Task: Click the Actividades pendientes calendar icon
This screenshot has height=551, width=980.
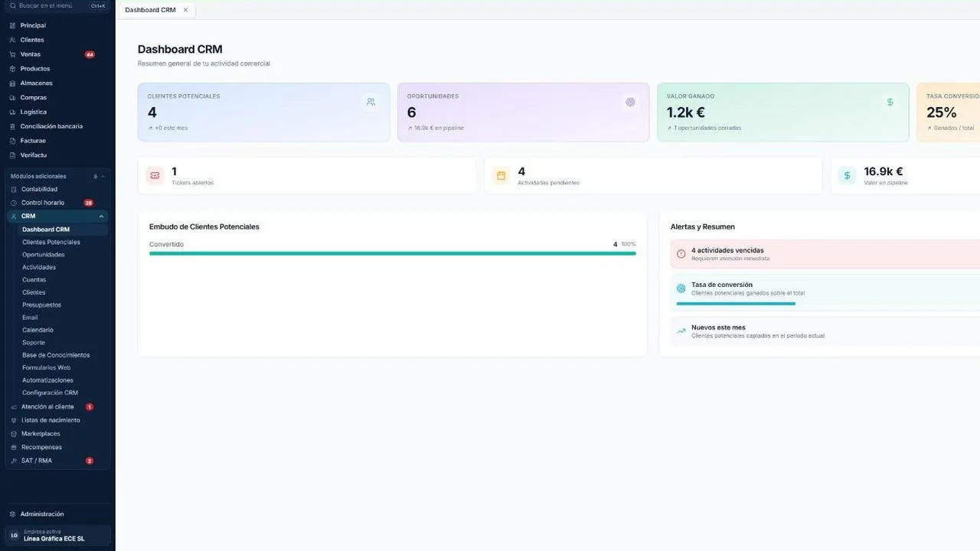Action: (501, 175)
